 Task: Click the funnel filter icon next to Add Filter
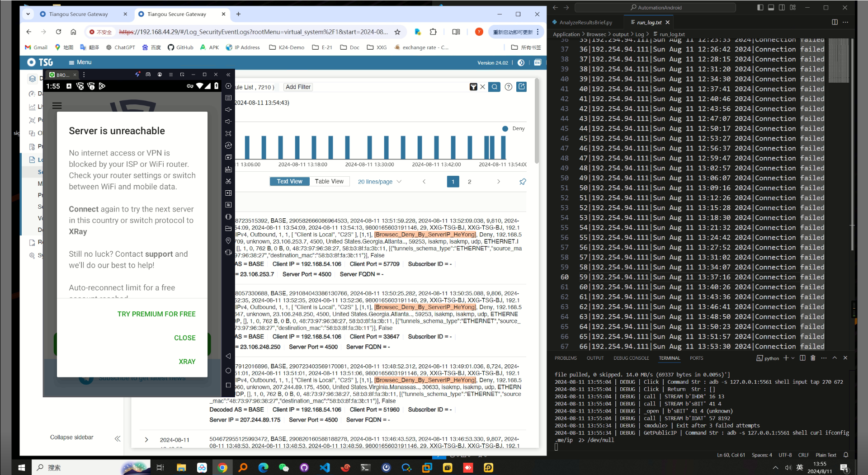coord(473,87)
